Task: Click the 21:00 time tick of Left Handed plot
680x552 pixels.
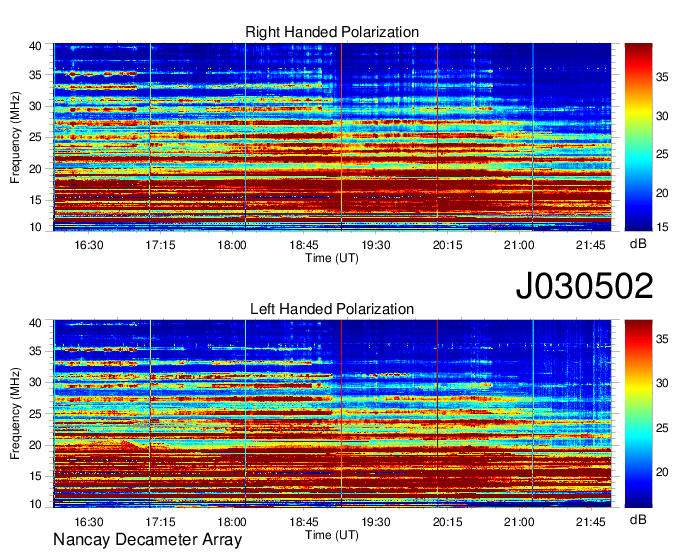Action: click(x=519, y=522)
